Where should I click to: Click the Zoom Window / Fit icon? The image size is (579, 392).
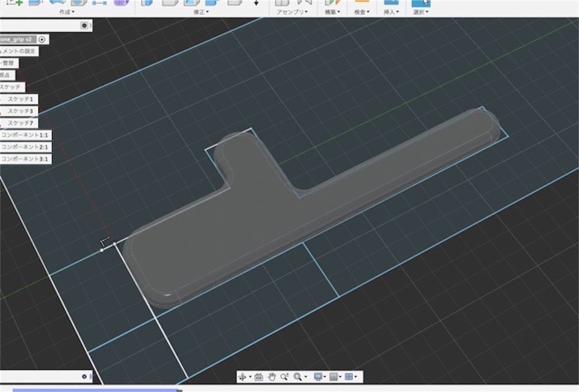click(297, 377)
